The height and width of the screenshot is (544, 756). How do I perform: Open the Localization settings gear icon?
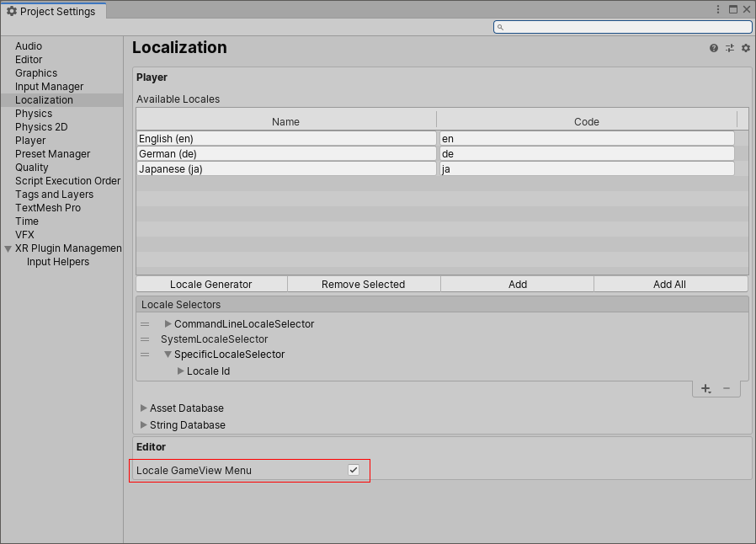pos(744,48)
